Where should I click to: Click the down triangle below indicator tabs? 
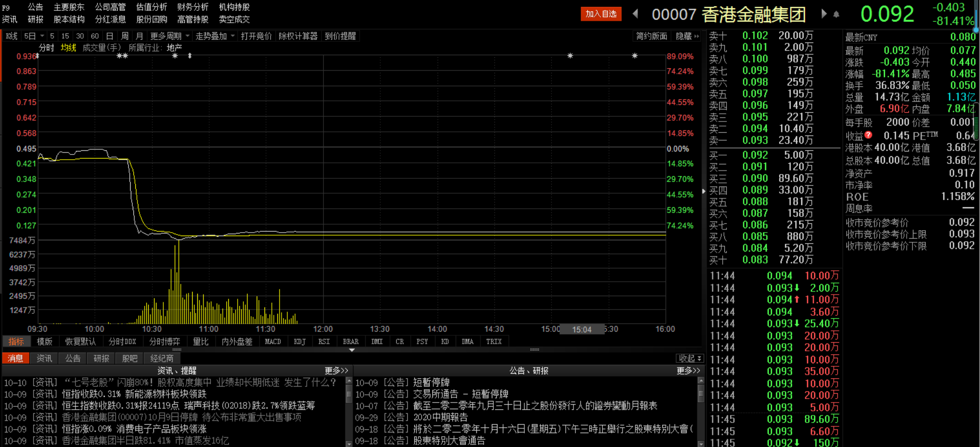click(352, 350)
